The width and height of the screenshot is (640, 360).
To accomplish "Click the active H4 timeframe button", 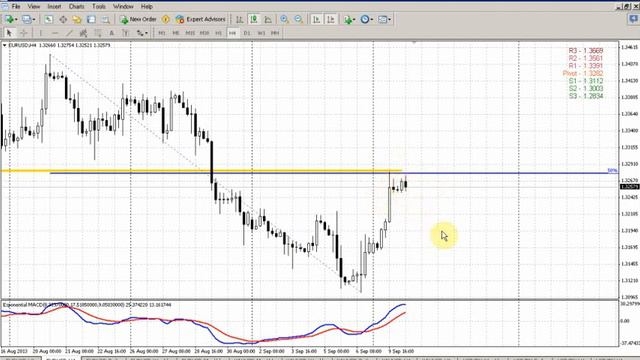I will point(233,33).
